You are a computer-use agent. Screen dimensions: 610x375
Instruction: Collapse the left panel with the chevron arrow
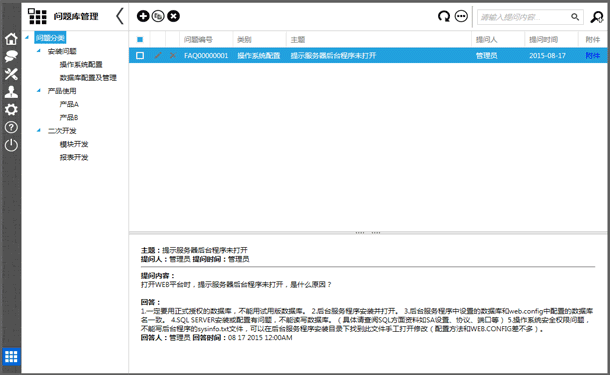(120, 16)
